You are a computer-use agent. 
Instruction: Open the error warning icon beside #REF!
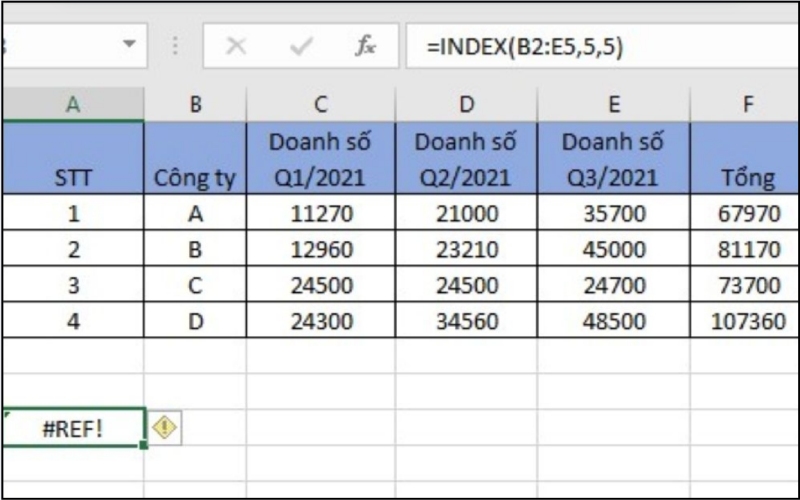click(x=164, y=428)
